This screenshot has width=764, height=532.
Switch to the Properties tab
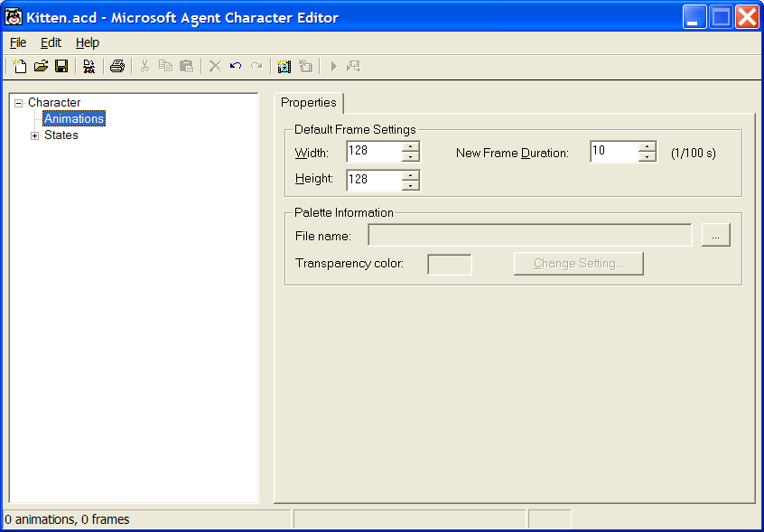[x=308, y=103]
